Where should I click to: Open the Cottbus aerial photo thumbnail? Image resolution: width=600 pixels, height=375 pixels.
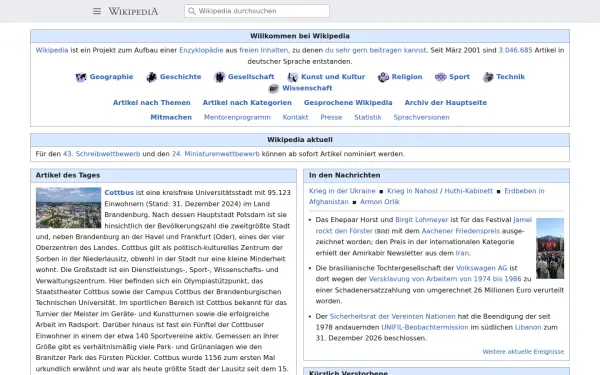click(x=68, y=208)
